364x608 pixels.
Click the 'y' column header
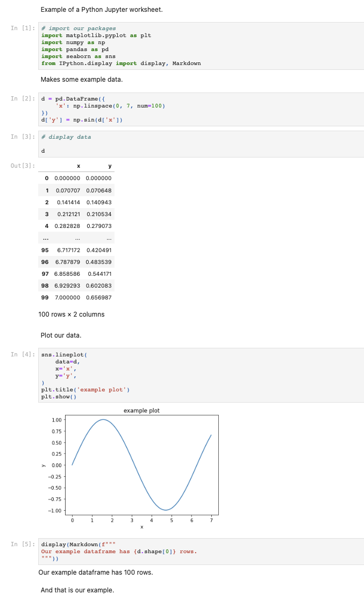point(110,166)
